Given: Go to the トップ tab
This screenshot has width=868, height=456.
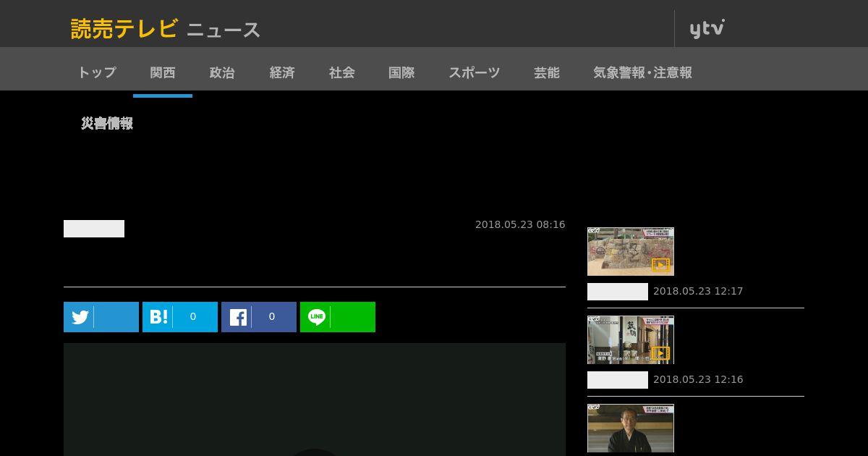Looking at the screenshot, I should (97, 72).
